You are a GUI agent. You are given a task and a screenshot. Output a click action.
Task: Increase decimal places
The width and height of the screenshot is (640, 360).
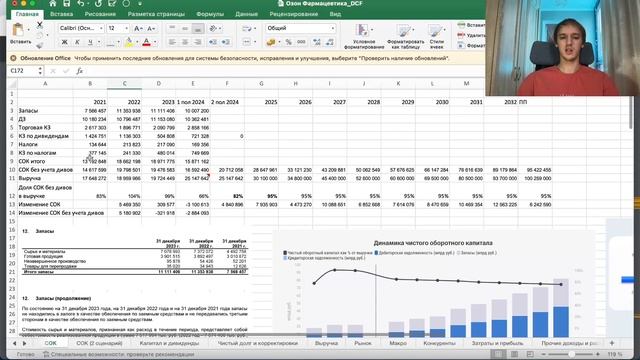click(x=316, y=42)
